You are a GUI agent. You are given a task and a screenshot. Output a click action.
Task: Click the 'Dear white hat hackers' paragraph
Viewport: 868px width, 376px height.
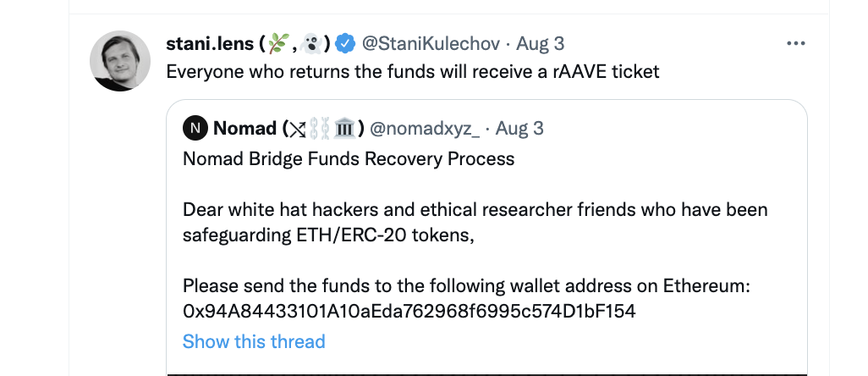[x=475, y=221]
